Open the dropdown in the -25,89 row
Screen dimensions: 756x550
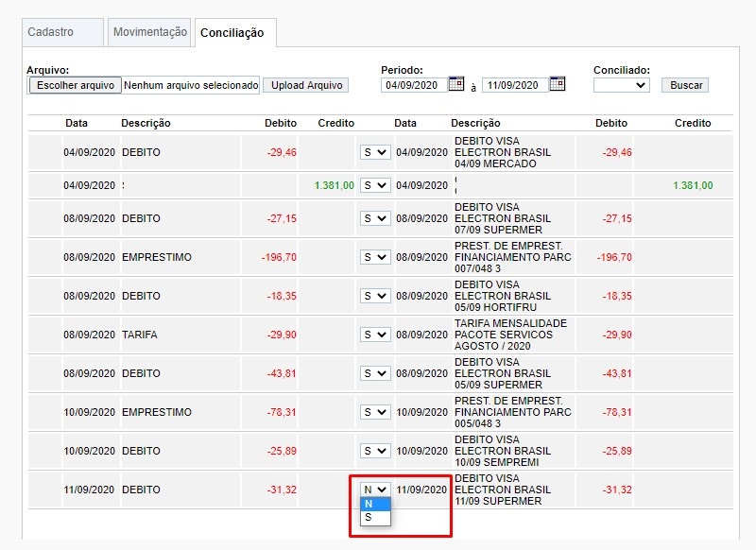[x=375, y=451]
